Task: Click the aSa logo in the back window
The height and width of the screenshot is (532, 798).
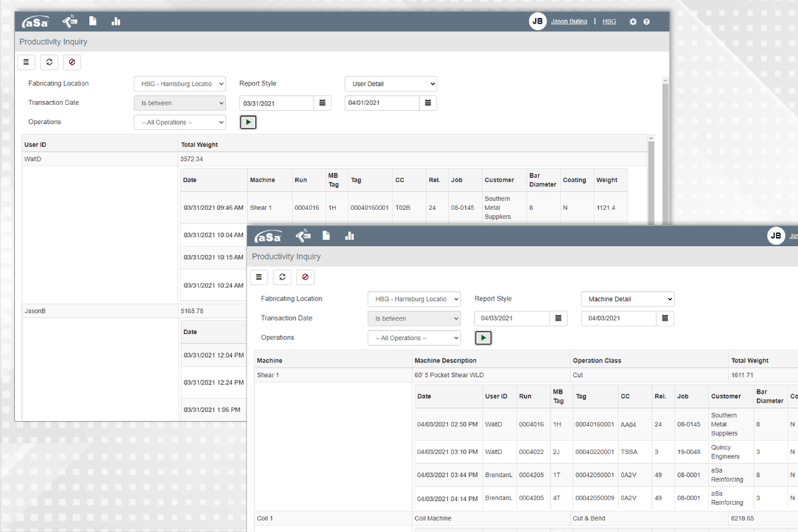Action: point(34,22)
